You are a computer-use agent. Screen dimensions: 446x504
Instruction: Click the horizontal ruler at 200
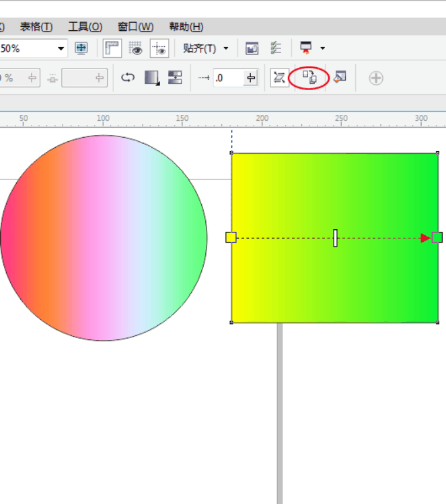tap(262, 119)
